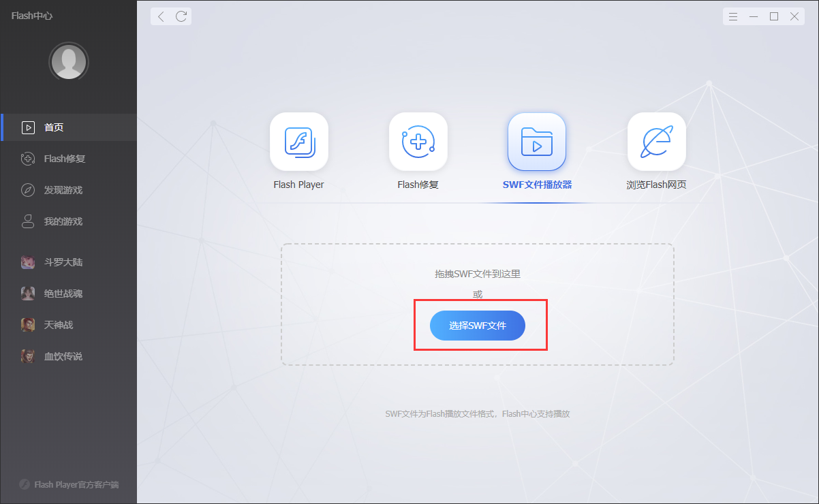Open the 浏览Flash网页 browser icon

656,142
